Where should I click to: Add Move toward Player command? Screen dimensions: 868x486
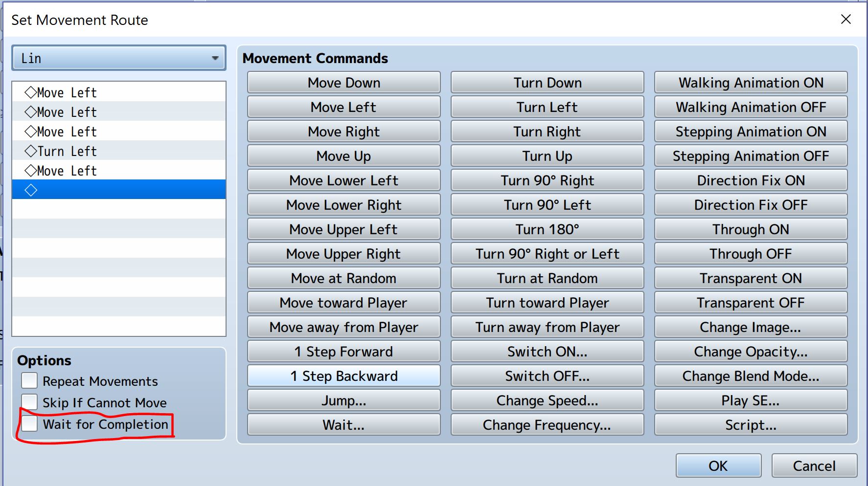click(343, 303)
